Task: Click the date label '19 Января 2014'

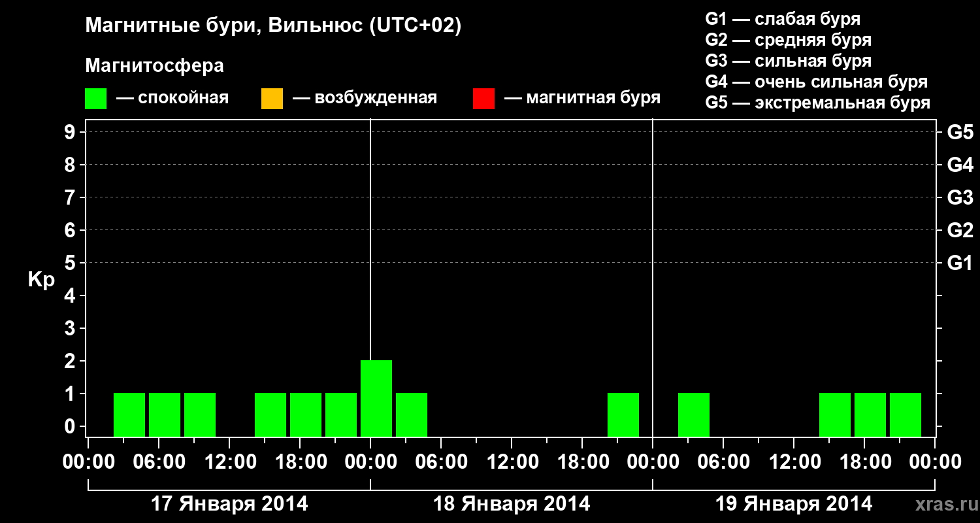Action: pos(794,504)
